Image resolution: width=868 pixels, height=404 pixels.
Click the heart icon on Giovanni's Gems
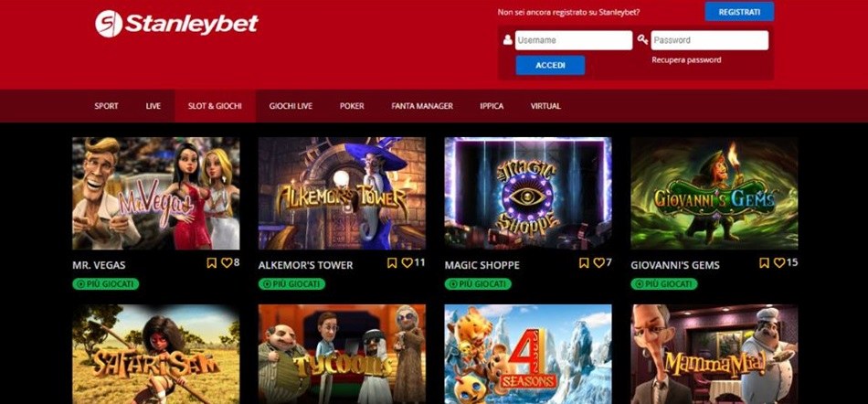click(x=779, y=263)
